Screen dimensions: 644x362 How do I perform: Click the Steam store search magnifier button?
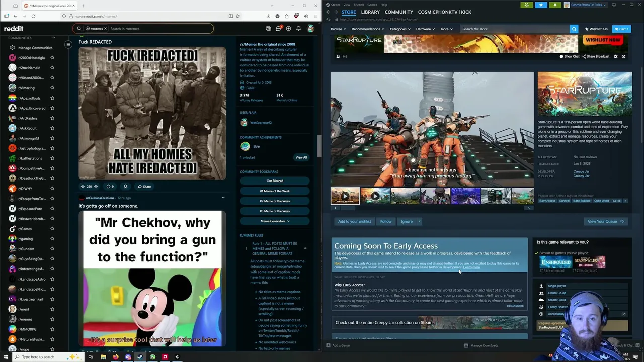(x=574, y=29)
